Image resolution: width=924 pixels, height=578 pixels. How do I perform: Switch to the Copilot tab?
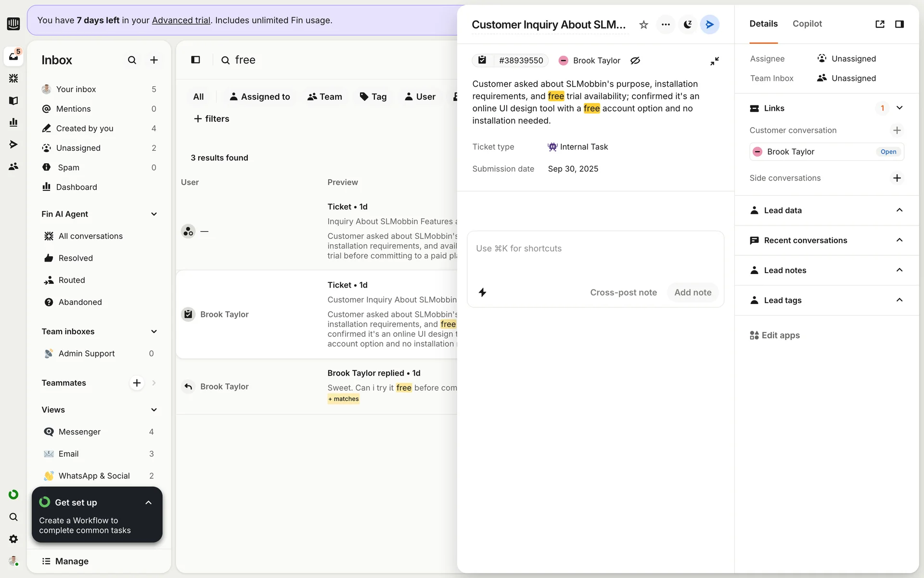[807, 24]
